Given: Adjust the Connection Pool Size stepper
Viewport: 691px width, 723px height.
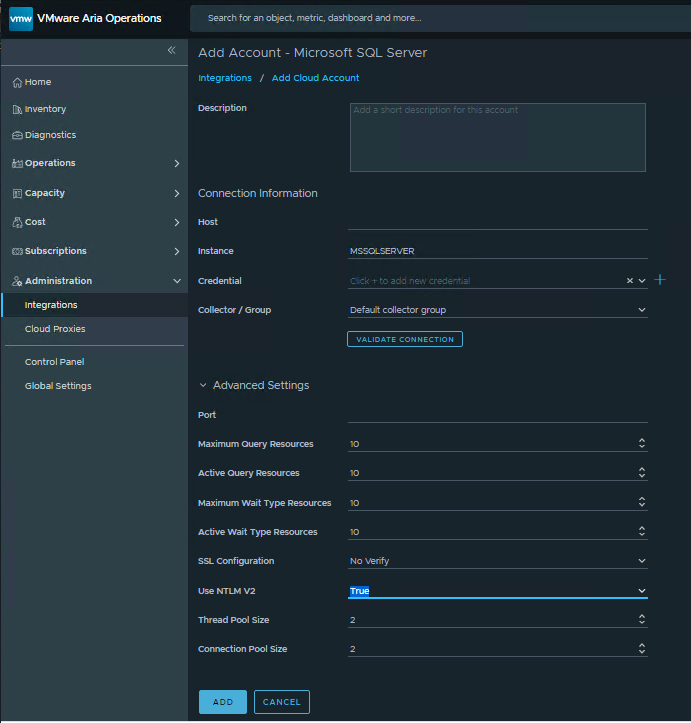Looking at the screenshot, I should [642, 649].
